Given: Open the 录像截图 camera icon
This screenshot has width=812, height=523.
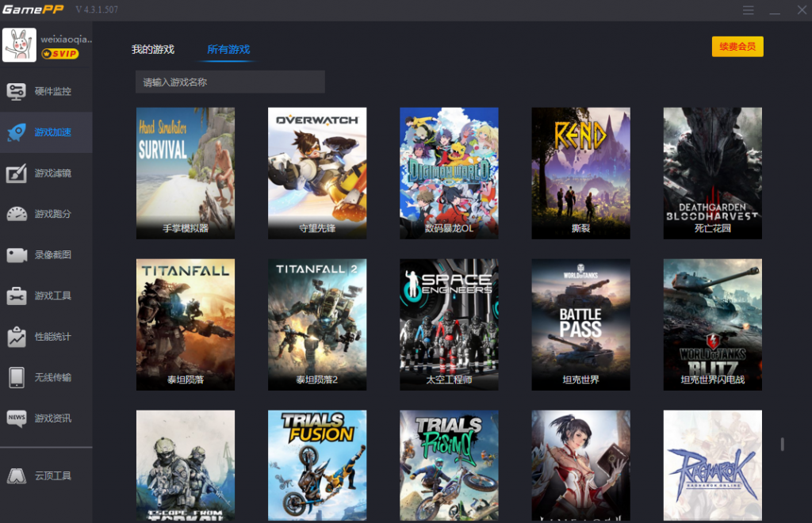Looking at the screenshot, I should pos(16,255).
